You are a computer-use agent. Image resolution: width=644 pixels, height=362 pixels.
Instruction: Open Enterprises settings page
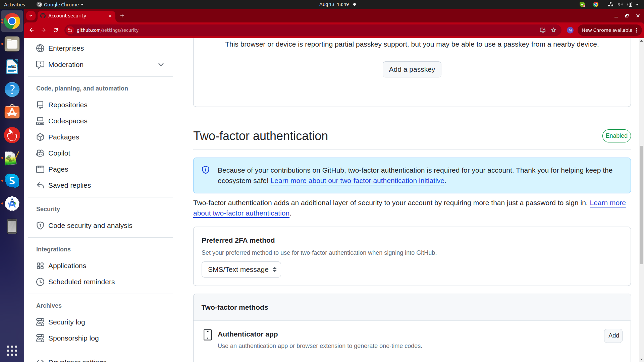click(66, 48)
